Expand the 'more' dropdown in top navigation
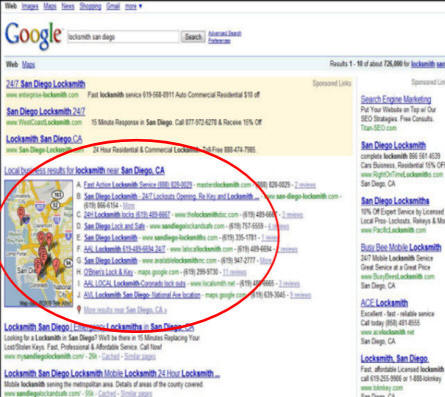 [x=133, y=6]
